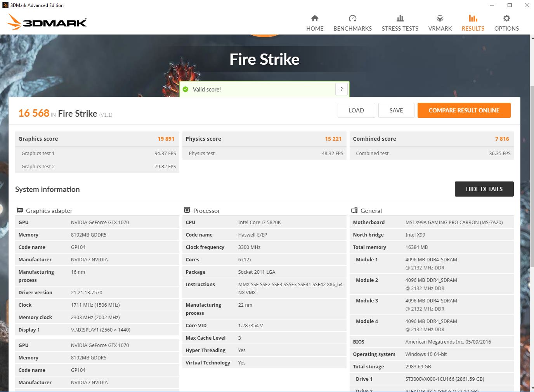Viewport: 534px width, 392px height.
Task: Click the Graphics test 1 row label
Action: [38, 153]
